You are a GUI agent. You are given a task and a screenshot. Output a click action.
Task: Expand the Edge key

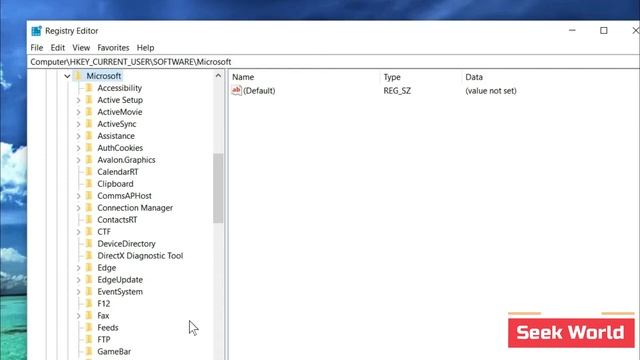pos(78,268)
